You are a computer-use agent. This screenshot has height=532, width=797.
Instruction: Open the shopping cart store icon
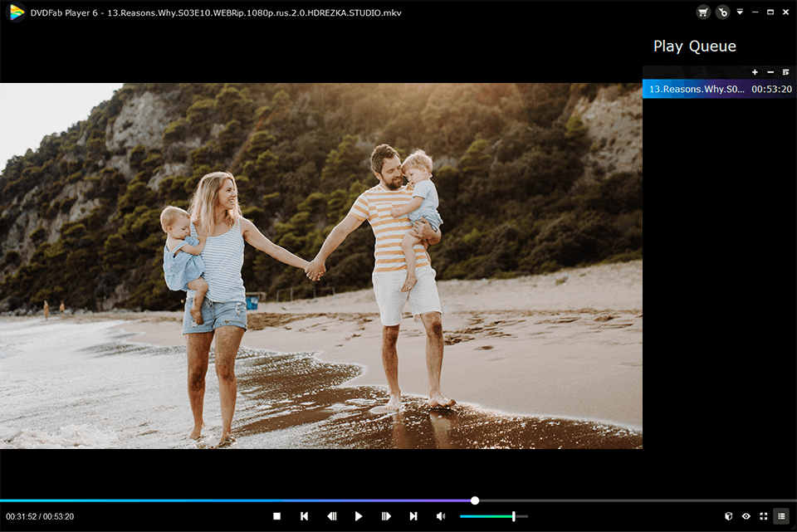click(x=702, y=12)
